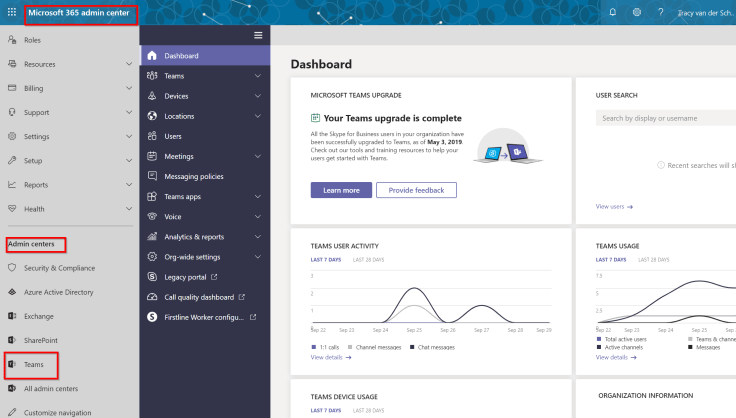Click the Learn more button
The height and width of the screenshot is (418, 736).
341,190
